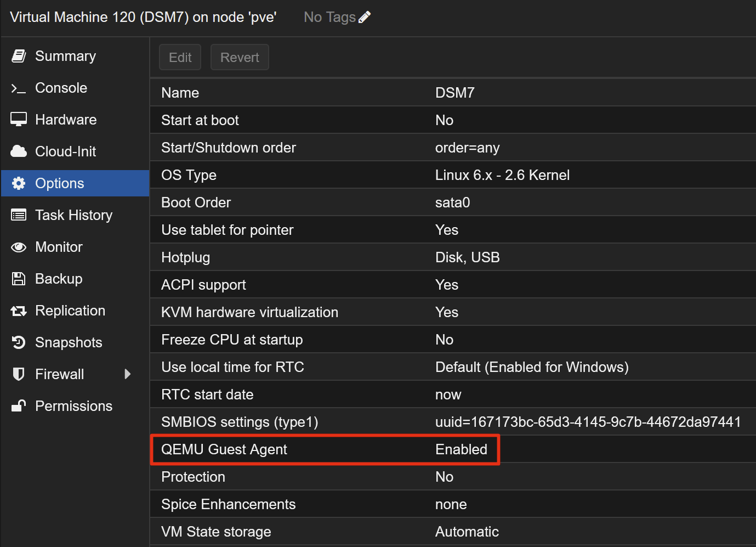This screenshot has width=756, height=547.
Task: Go to the Replication section
Action: tap(70, 311)
